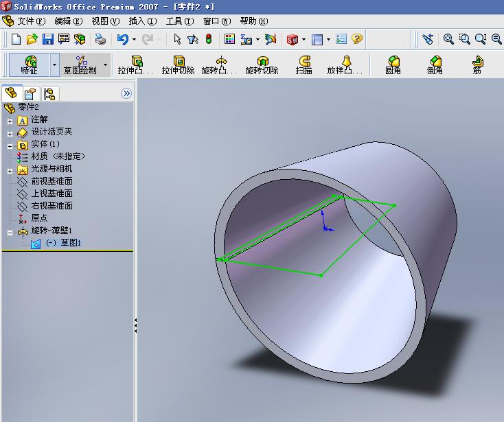Select the 放样凸 loft boss tool
The height and width of the screenshot is (422, 504).
pos(345,65)
